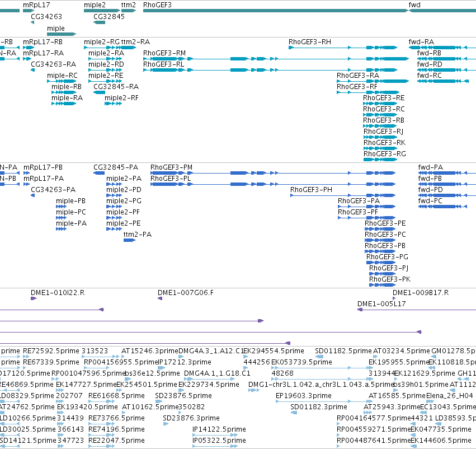Click the DME1-005L17 BAC label
Viewport: 476px width, 449px height.
tap(381, 304)
